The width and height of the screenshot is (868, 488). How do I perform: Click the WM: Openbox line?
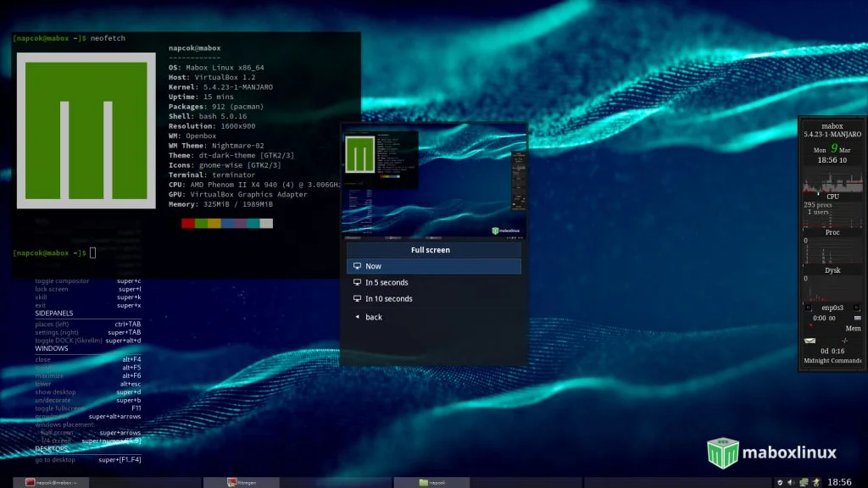tap(192, 136)
